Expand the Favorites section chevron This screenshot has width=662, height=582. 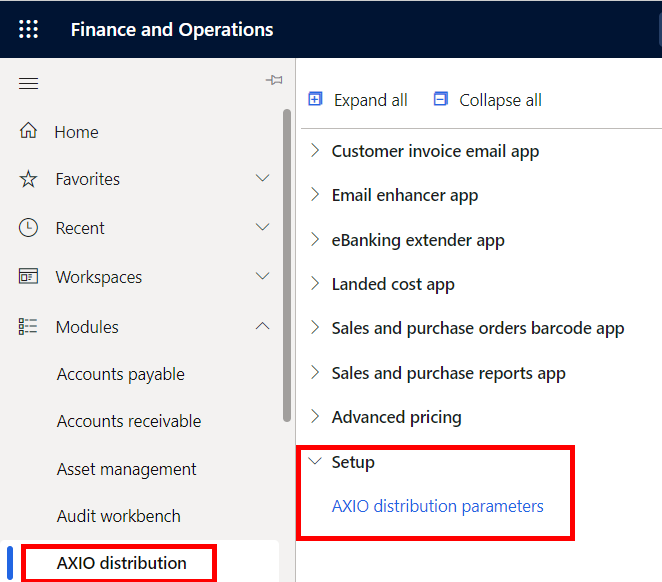[x=263, y=178]
